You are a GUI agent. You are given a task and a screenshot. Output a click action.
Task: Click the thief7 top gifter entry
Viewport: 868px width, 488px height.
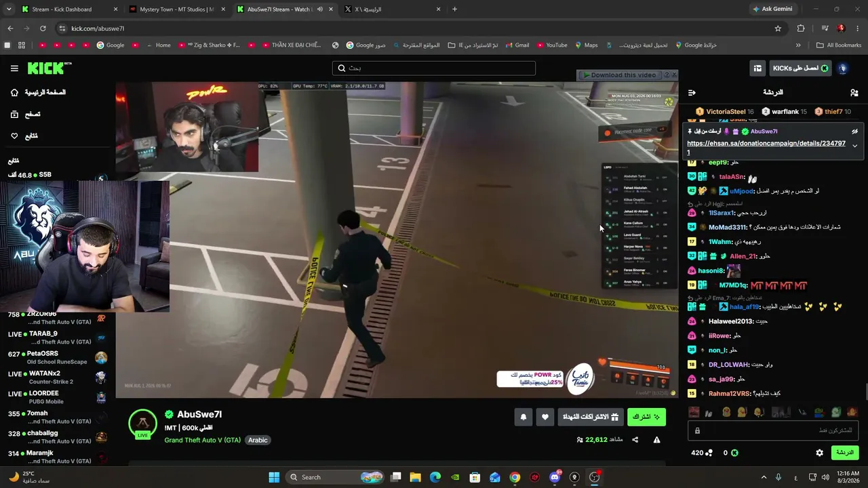833,112
